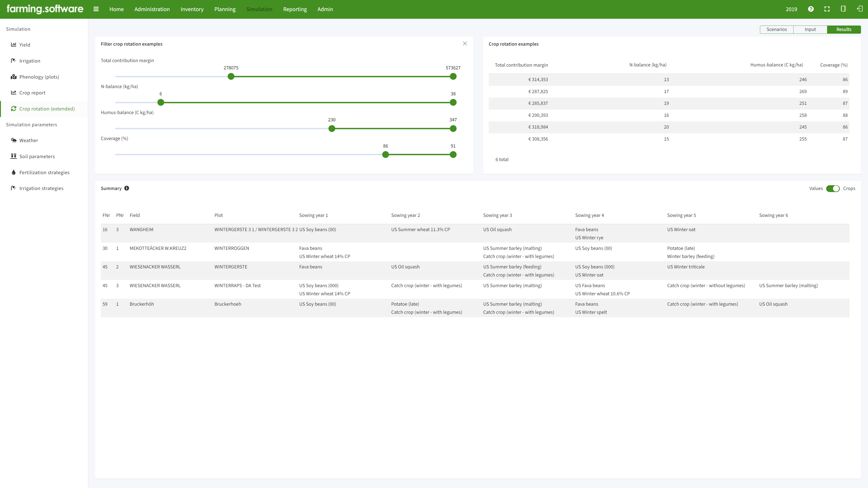The image size is (868, 488).
Task: Open Irrigation strategies page
Action: 41,188
